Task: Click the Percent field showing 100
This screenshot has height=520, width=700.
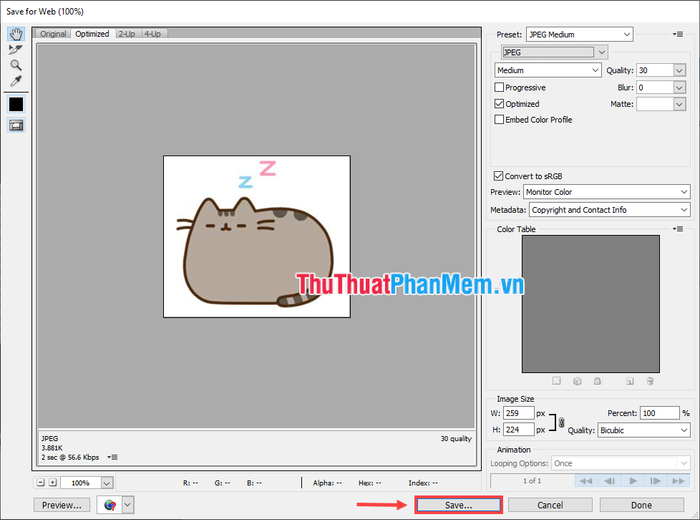Action: (x=659, y=413)
